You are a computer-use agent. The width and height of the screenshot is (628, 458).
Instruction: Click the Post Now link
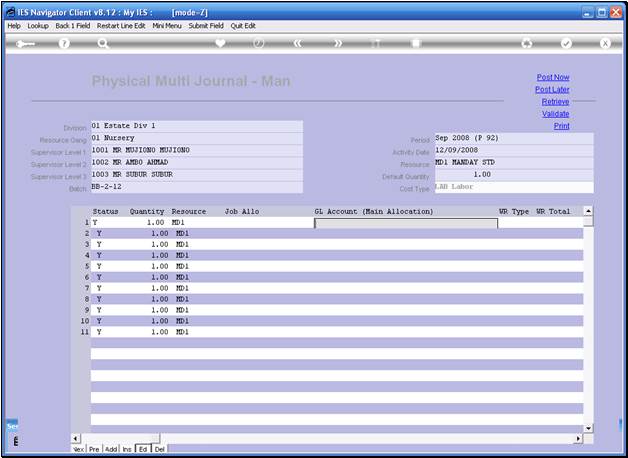click(553, 77)
